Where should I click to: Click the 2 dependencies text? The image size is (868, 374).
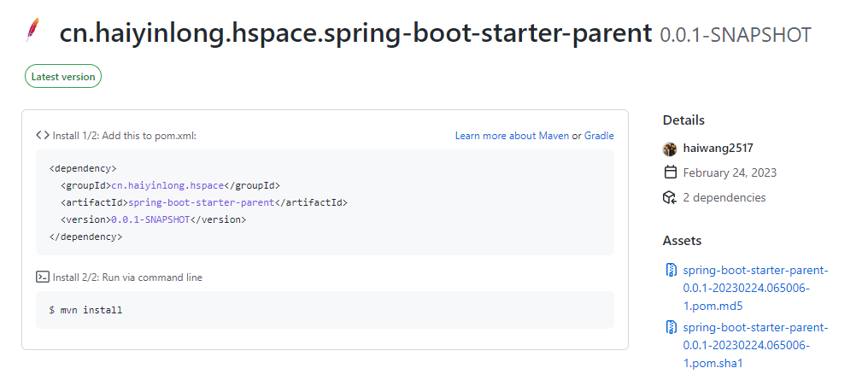[724, 197]
